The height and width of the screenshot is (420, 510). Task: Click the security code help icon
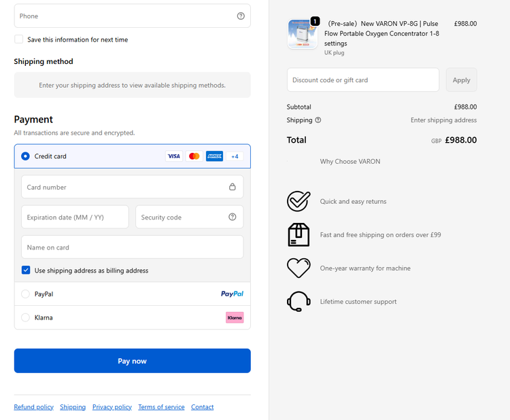233,217
